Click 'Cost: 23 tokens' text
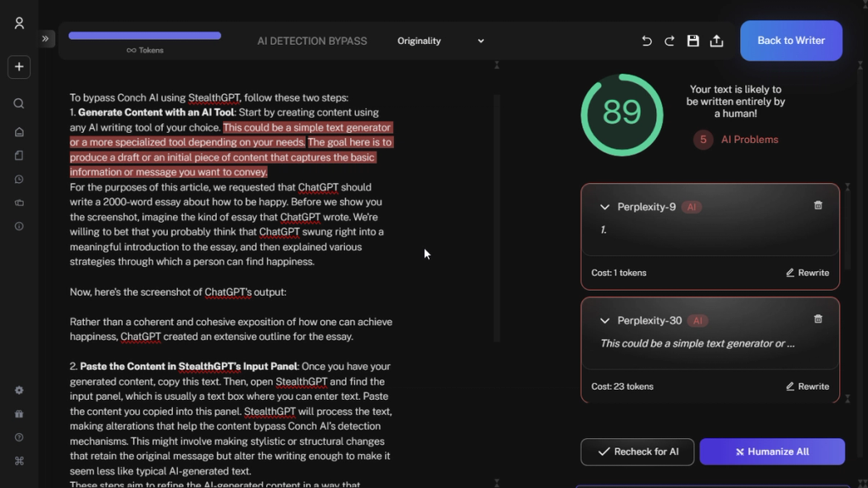Screen dimensions: 868x488 pyautogui.click(x=622, y=386)
